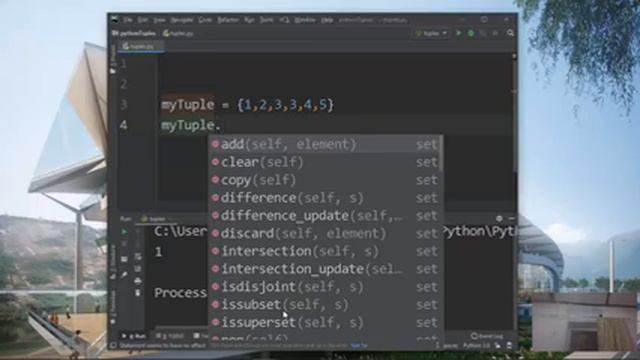Open the Code menu
Image resolution: width=640 pixels, height=360 pixels.
click(205, 20)
